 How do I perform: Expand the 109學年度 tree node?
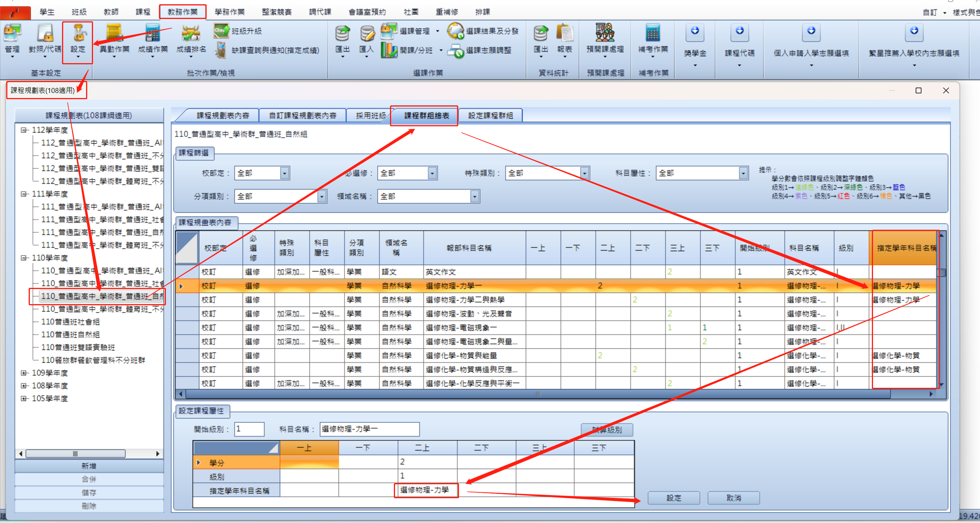coord(24,373)
